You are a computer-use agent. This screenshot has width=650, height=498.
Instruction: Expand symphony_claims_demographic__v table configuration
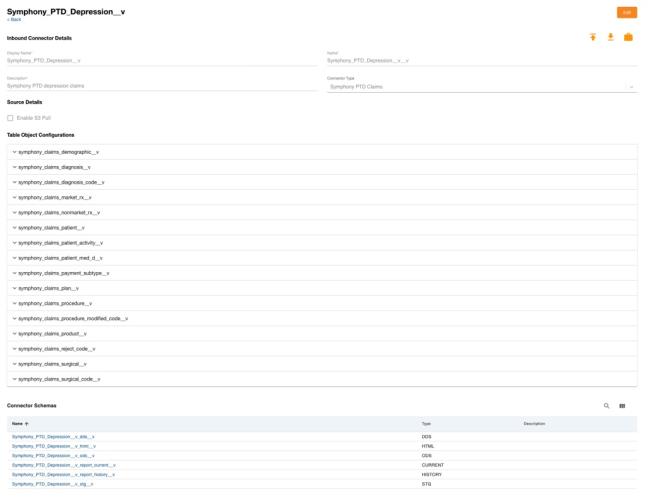(15, 152)
